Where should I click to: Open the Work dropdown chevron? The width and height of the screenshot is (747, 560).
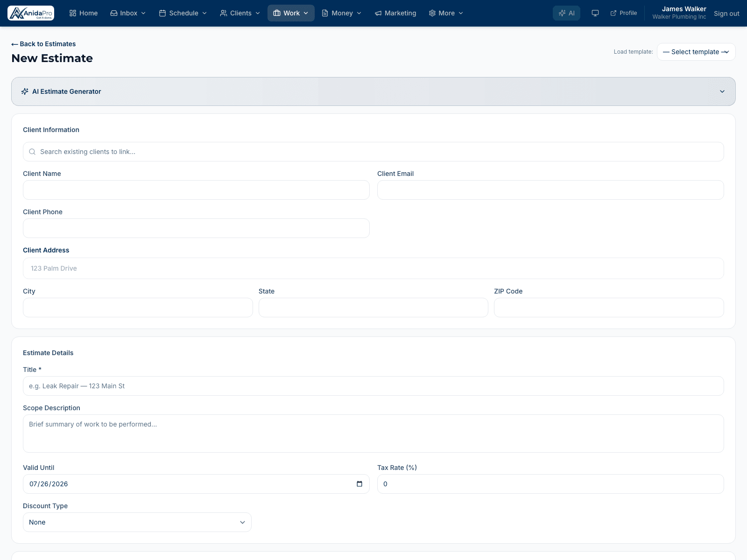[x=306, y=13]
